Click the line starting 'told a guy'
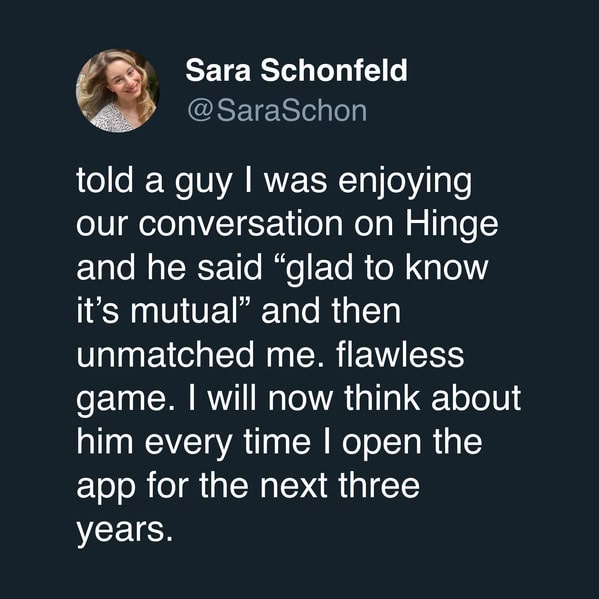This screenshot has height=599, width=599. (274, 181)
